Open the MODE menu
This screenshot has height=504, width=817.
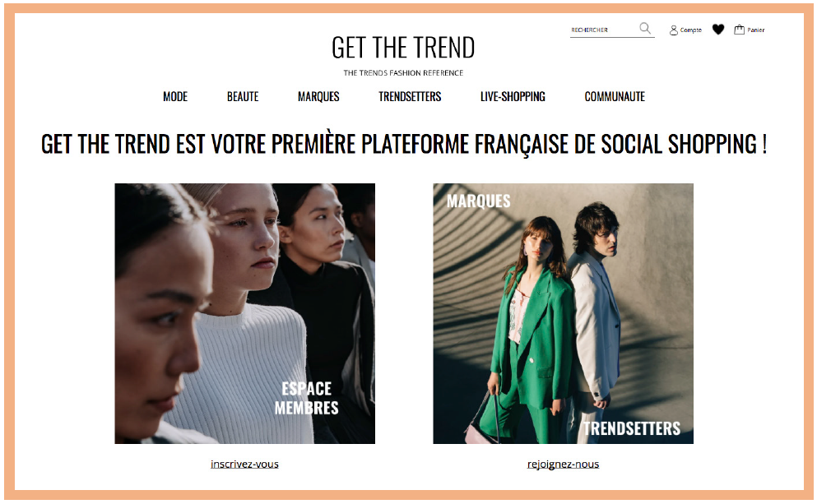pyautogui.click(x=175, y=96)
